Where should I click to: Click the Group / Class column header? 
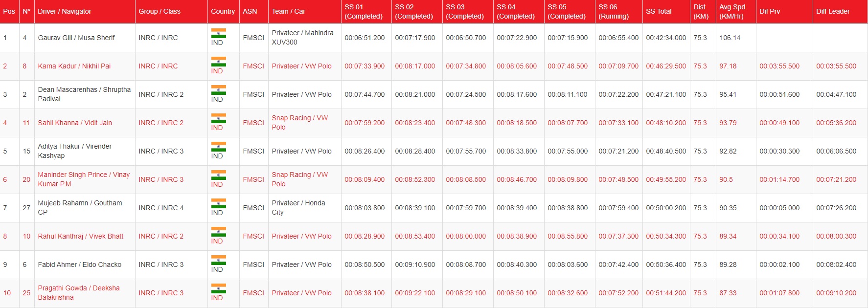pyautogui.click(x=160, y=11)
